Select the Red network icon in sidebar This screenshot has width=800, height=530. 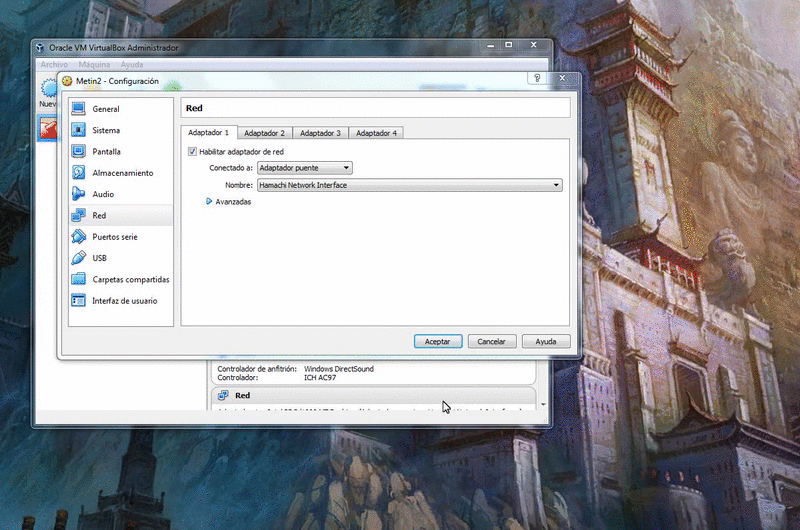79,215
